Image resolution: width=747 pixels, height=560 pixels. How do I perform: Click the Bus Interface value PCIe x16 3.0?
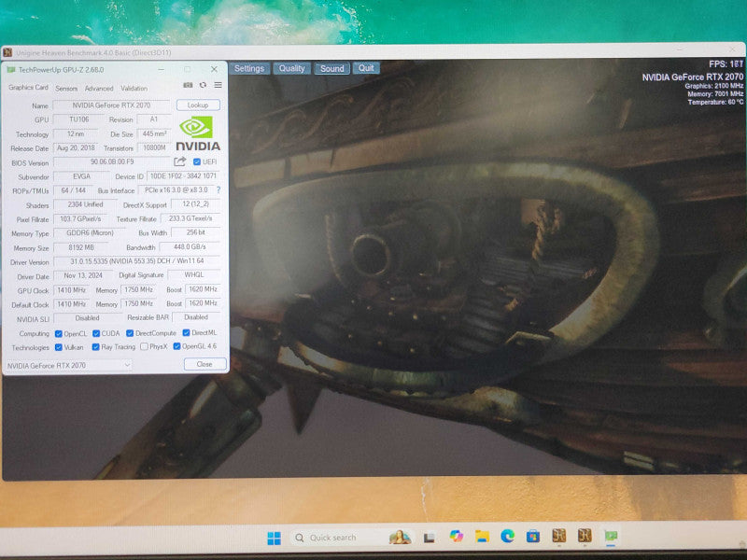point(176,190)
